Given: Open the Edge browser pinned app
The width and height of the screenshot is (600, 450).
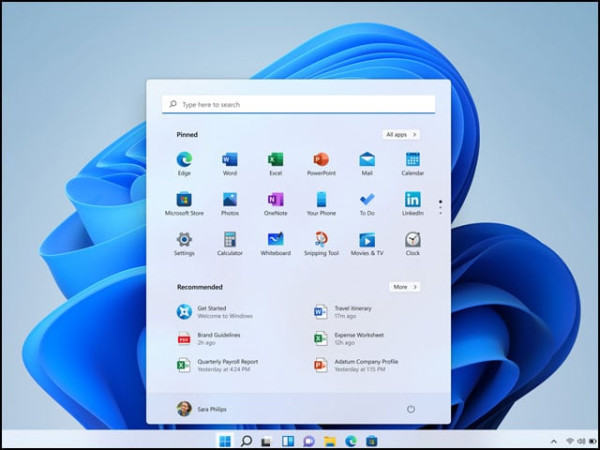Looking at the screenshot, I should click(x=184, y=160).
